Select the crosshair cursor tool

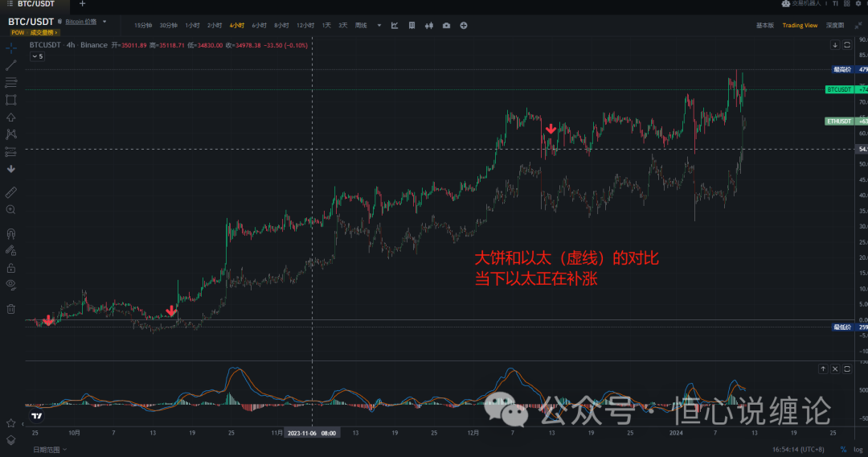pos(10,48)
